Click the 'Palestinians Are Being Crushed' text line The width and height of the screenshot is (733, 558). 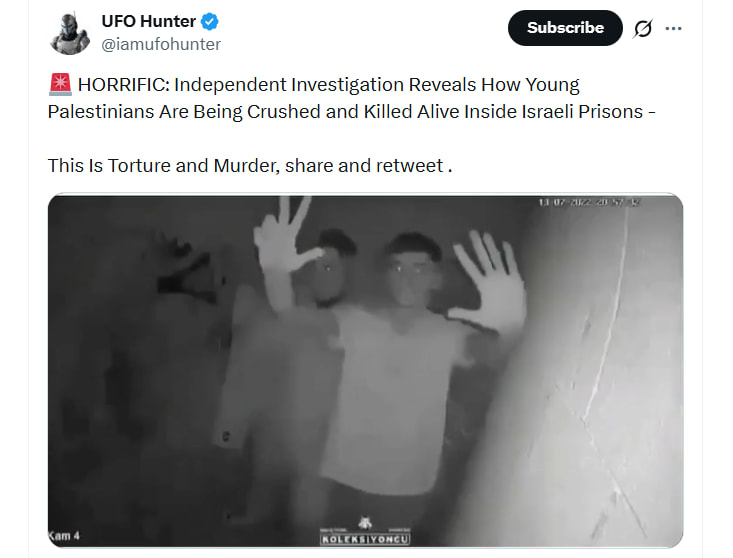pyautogui.click(x=352, y=112)
